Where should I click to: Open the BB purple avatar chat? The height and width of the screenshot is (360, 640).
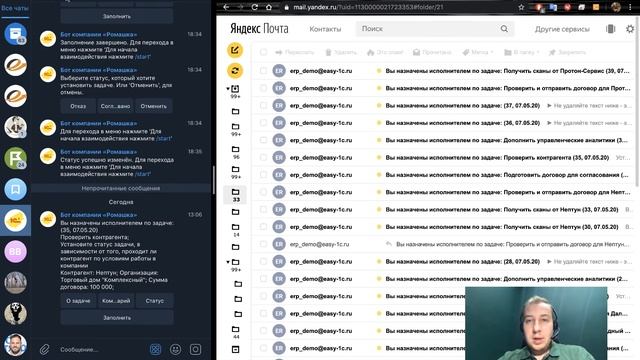point(16,251)
